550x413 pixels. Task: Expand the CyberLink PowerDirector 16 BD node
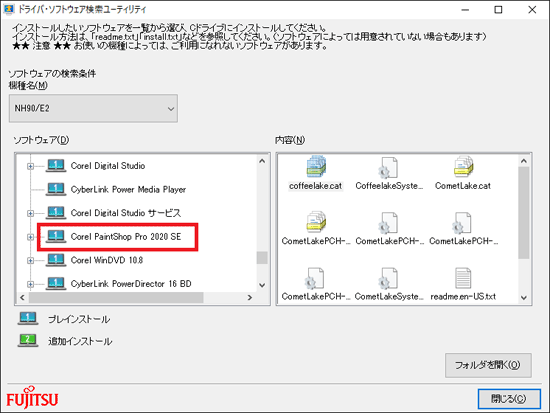[x=31, y=284]
